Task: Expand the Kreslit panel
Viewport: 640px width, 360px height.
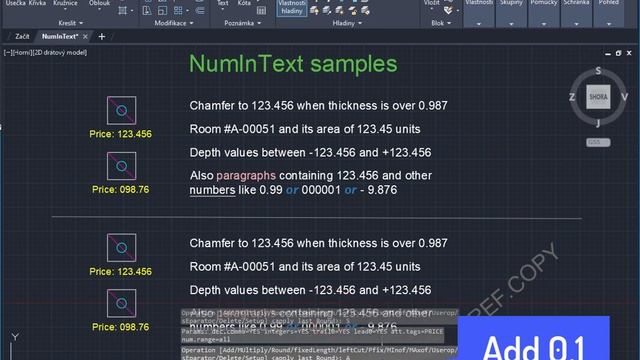Action: [x=71, y=23]
